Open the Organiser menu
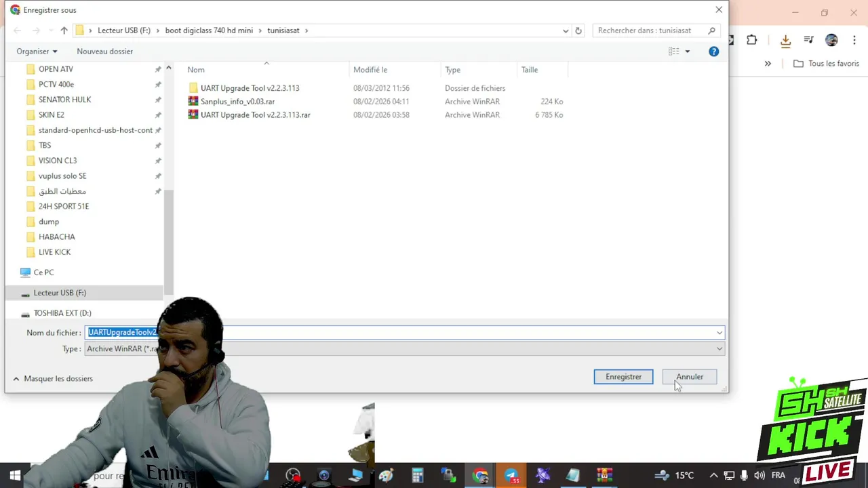This screenshot has width=868, height=488. (x=37, y=52)
